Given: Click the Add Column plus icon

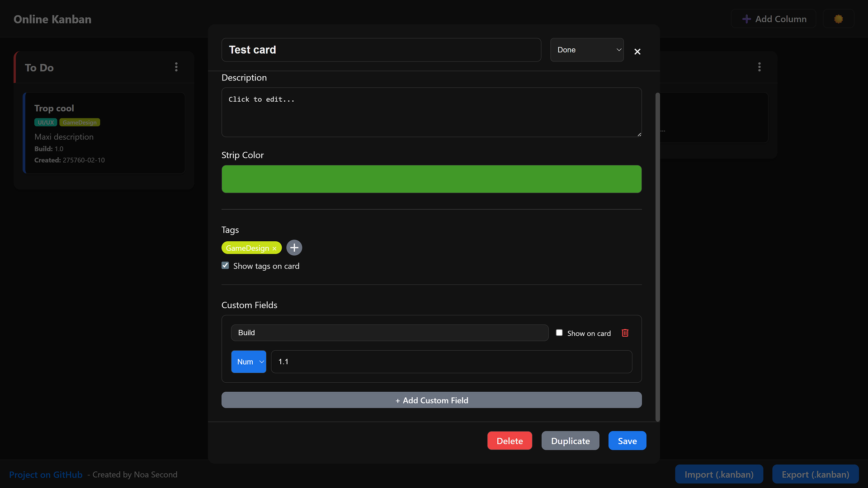Looking at the screenshot, I should 746,19.
